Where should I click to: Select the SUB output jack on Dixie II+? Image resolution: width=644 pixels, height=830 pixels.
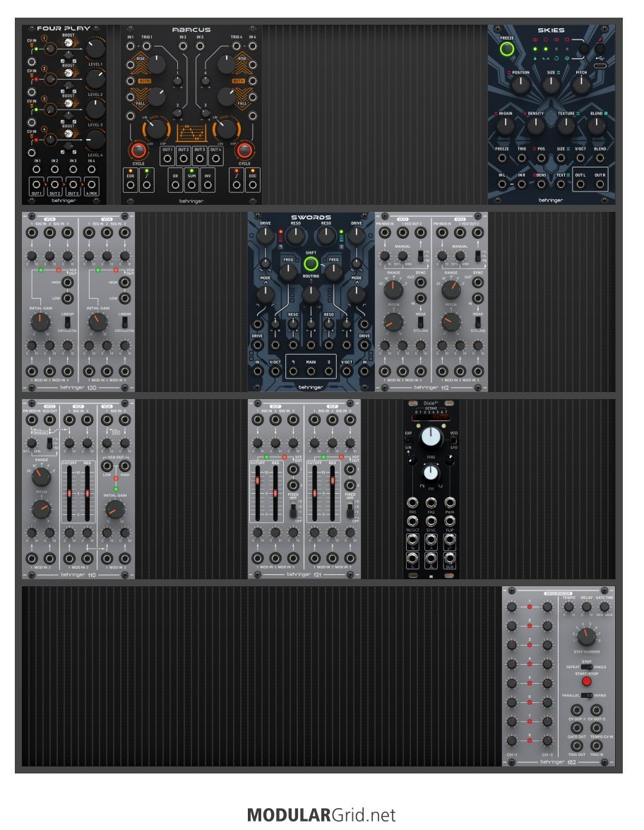coord(449,558)
